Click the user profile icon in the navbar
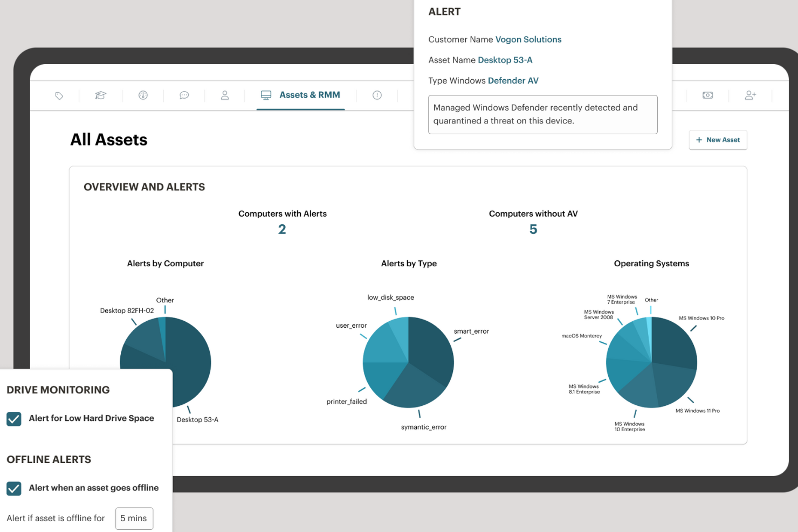Viewport: 798px width, 532px height. click(x=225, y=95)
